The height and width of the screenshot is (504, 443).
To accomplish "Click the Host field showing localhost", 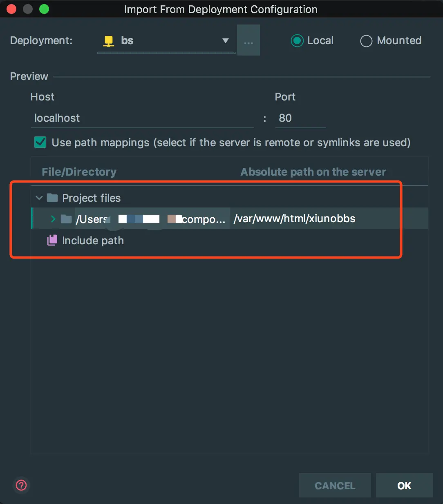I will point(142,118).
